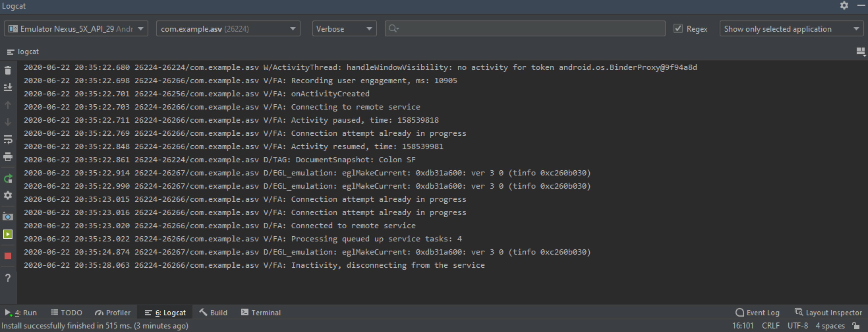Screen dimensions: 868x332
Task: Click the clear logcat icon
Action: click(8, 68)
